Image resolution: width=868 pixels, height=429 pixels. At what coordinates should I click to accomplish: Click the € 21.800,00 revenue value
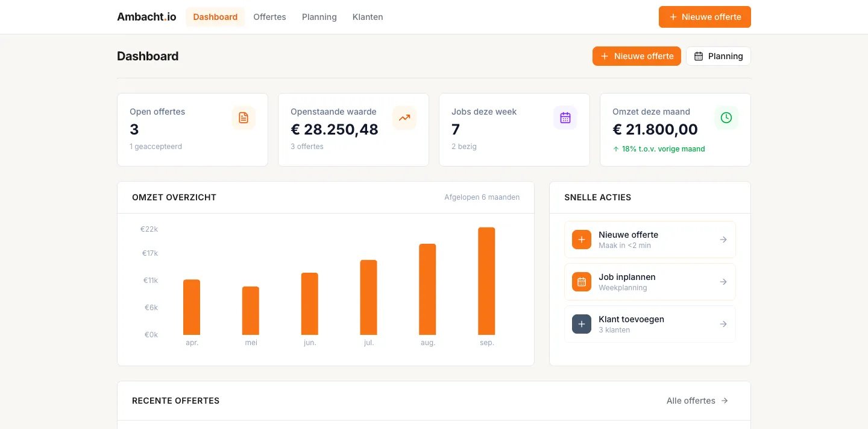655,129
